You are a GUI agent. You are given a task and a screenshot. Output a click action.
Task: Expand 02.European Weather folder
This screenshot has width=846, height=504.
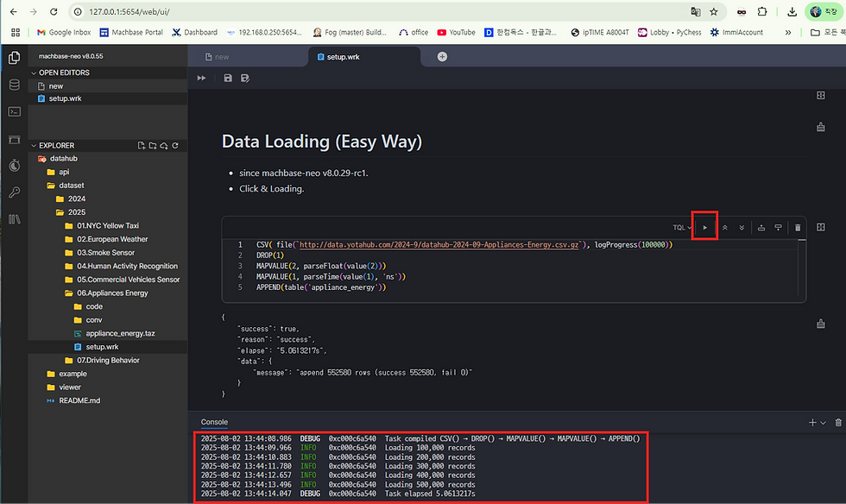pyautogui.click(x=108, y=240)
